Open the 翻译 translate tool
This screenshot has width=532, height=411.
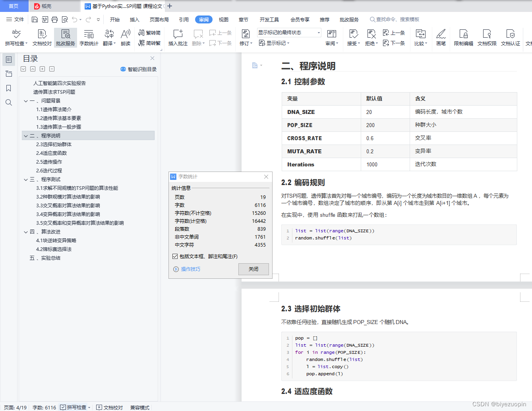point(109,38)
